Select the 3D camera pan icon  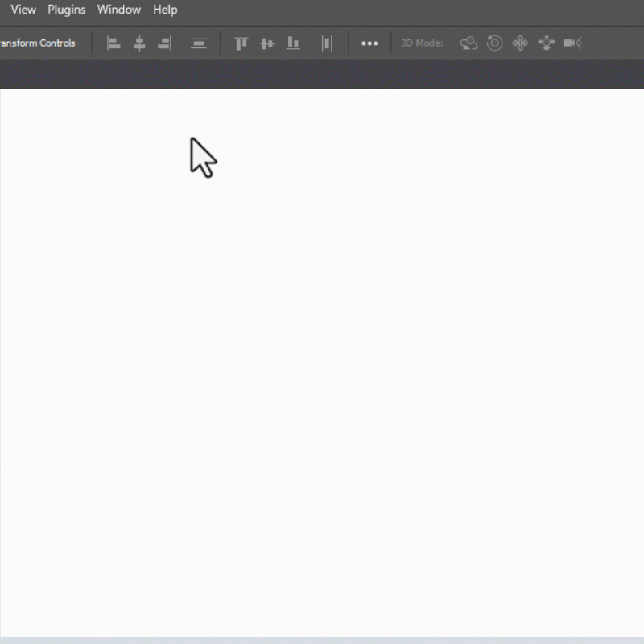click(x=522, y=43)
